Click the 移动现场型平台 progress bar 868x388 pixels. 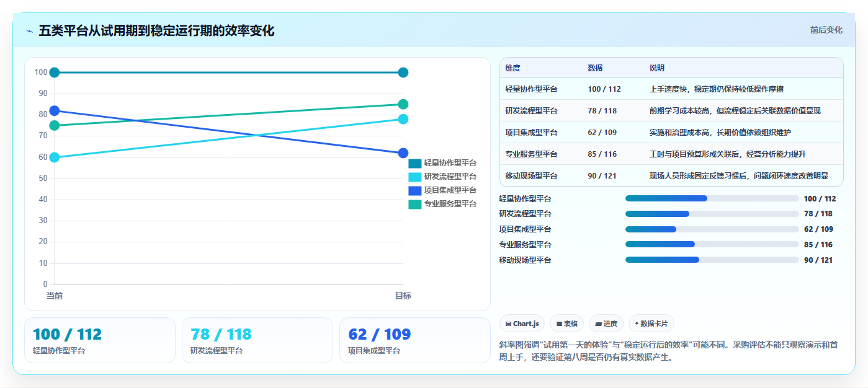712,260
